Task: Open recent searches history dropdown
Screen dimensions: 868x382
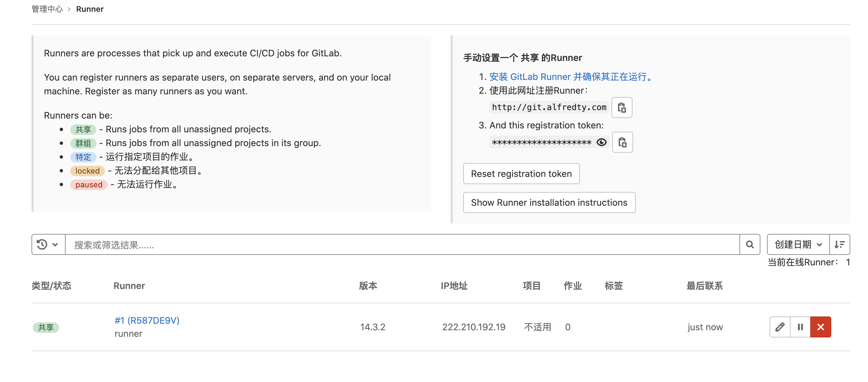Action: coord(48,244)
